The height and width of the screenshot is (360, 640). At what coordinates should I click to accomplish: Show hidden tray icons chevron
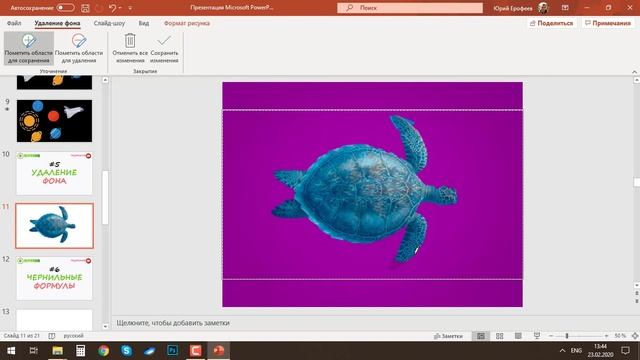562,351
